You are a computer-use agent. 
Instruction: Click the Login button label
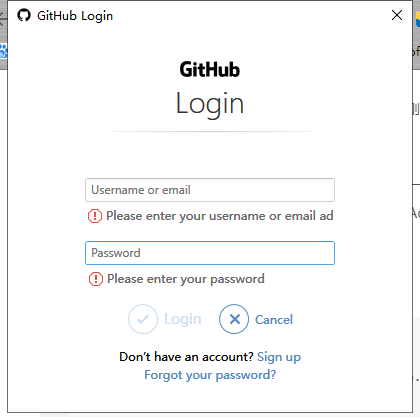coord(183,319)
